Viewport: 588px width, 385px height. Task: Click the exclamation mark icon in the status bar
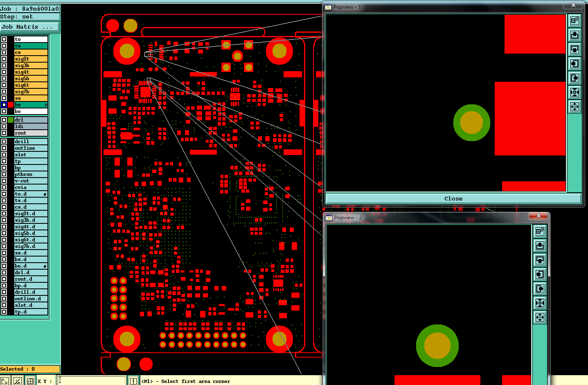(x=133, y=381)
